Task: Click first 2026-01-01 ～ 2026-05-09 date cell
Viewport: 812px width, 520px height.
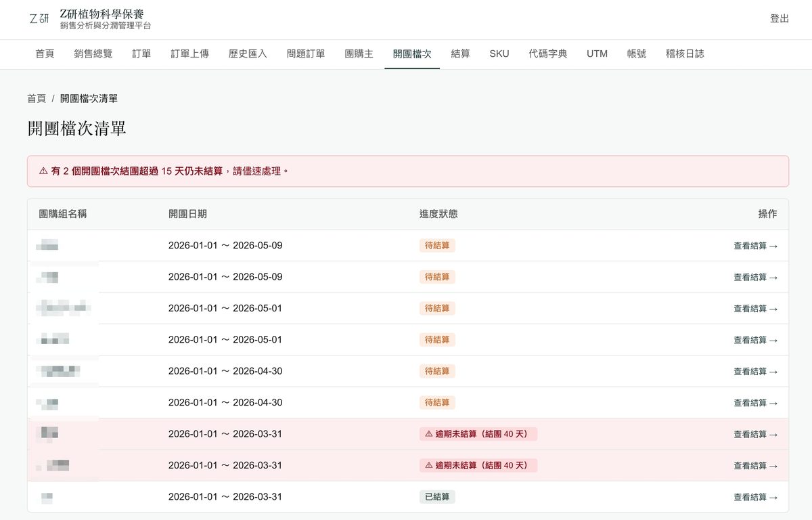Action: [225, 246]
